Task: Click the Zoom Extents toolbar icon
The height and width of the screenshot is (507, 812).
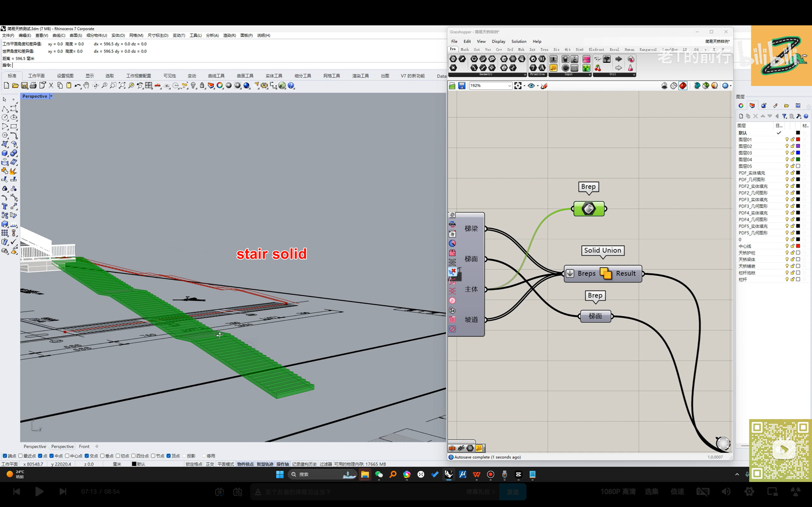Action: coord(122,86)
